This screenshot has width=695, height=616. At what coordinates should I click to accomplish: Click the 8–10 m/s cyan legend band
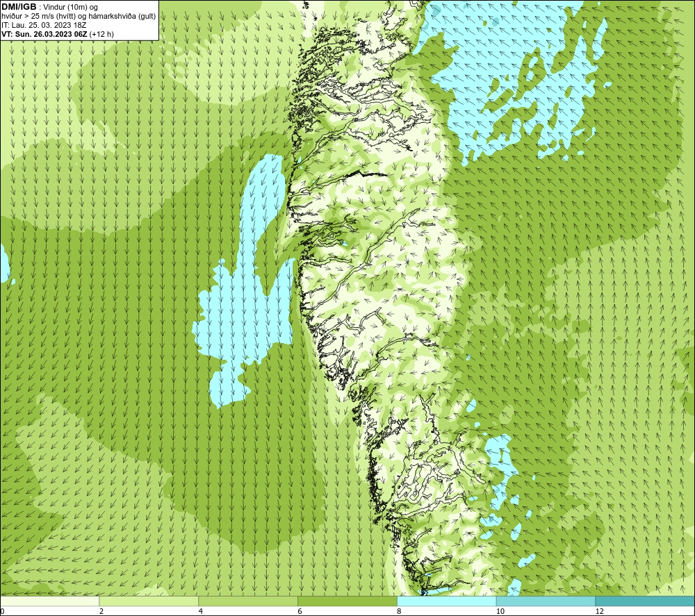coord(446,601)
